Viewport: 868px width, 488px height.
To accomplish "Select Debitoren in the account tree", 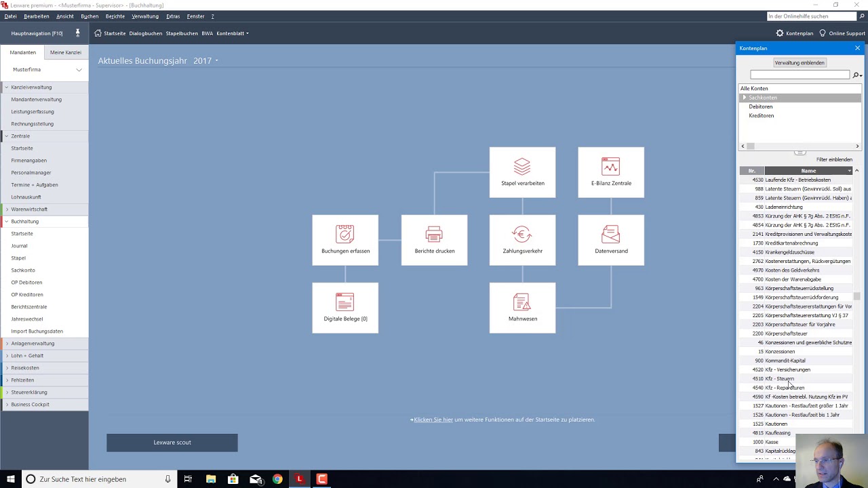I will pyautogui.click(x=760, y=106).
